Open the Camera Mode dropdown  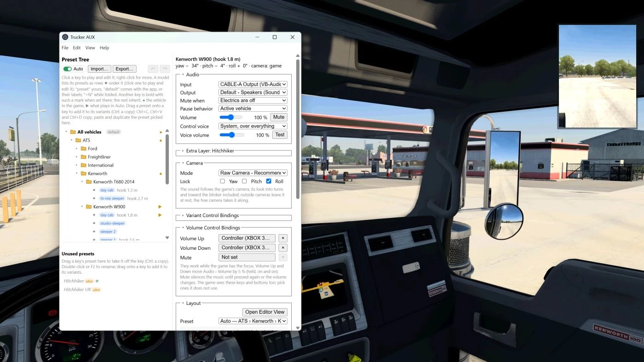click(x=253, y=173)
